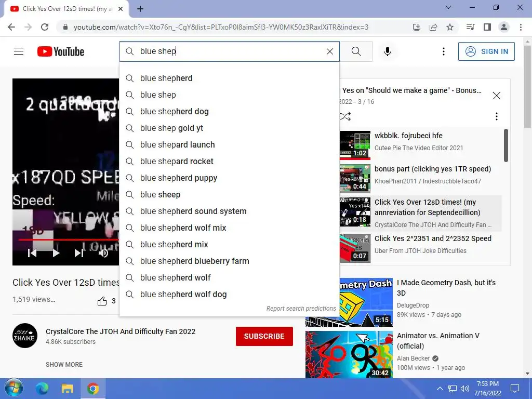The image size is (532, 399).
Task: Show hidden tray icons chevron
Action: [x=440, y=389]
